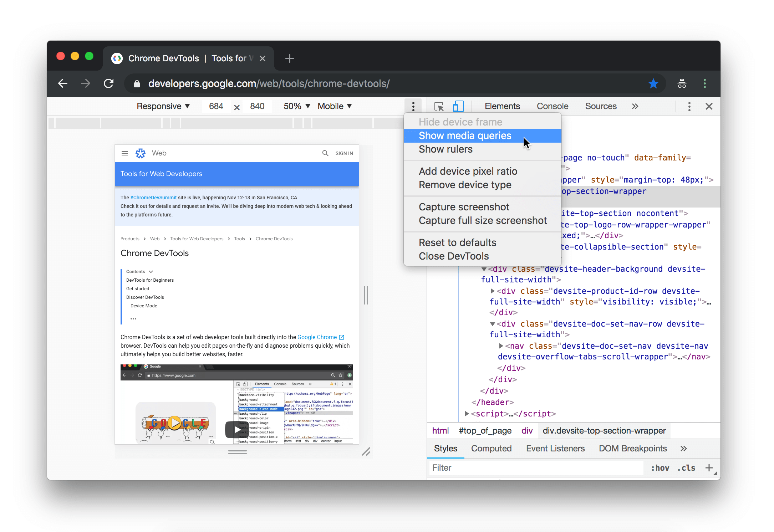Screen dimensions: 774x532
Task: Reload the page with the refresh icon
Action: (109, 83)
